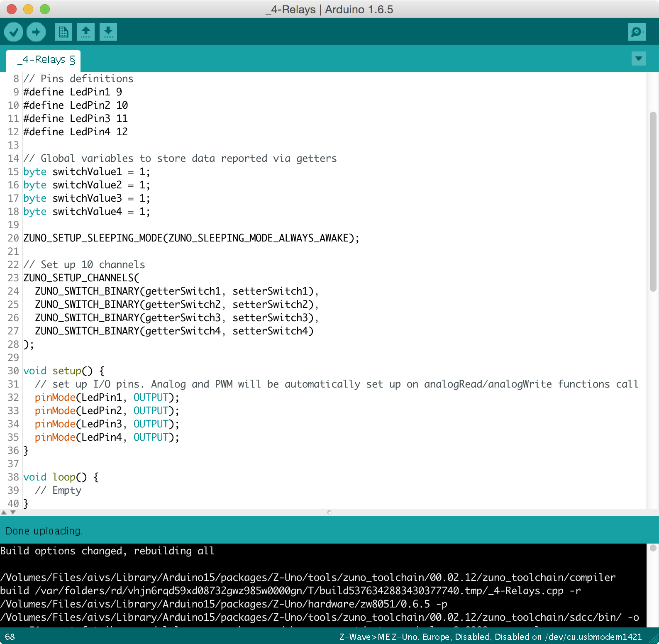Viewport: 659px width, 644px height.
Task: Open the tab options dropdown arrow
Action: click(x=639, y=59)
